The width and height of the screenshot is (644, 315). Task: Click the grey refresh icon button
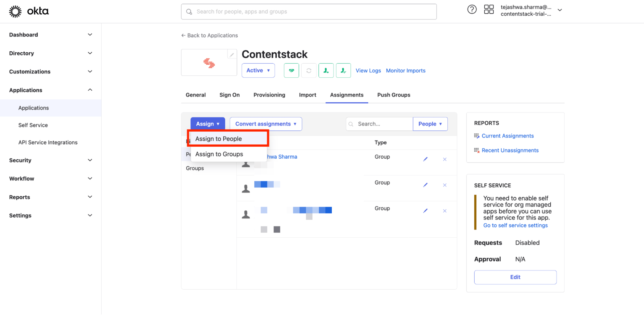(x=309, y=71)
